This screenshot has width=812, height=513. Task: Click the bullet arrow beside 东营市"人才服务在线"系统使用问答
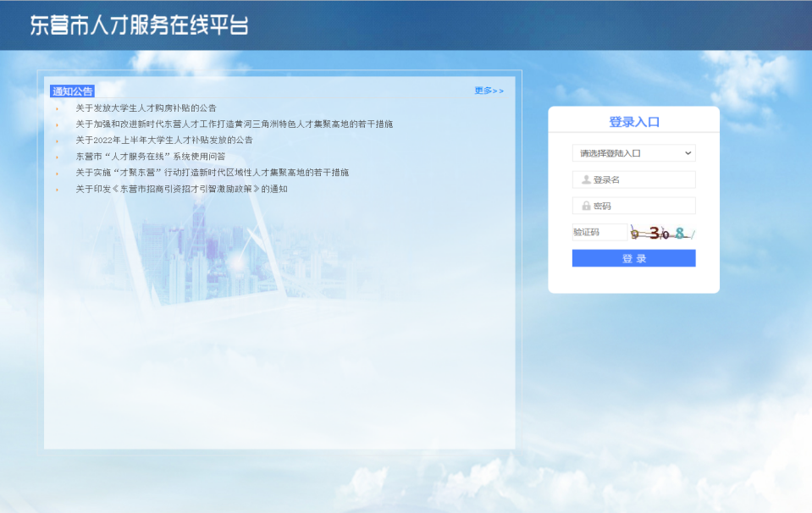pyautogui.click(x=57, y=157)
